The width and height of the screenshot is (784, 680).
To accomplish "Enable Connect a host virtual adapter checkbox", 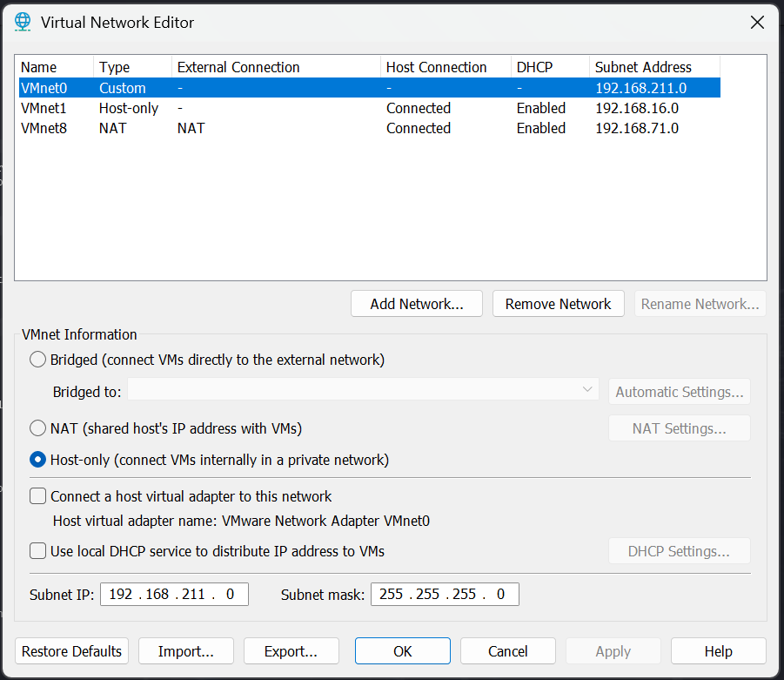I will 37,496.
